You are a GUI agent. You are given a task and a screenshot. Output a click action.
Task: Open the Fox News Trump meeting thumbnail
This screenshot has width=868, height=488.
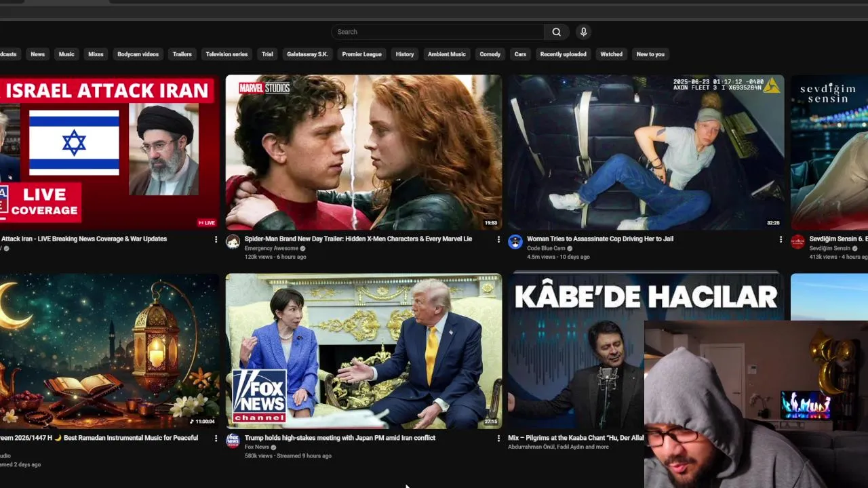click(x=363, y=351)
